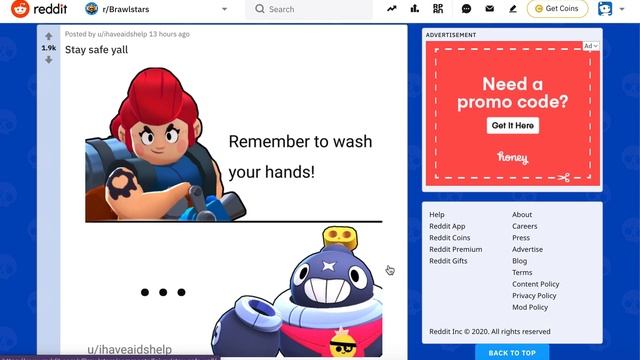Screen dimensions: 640x360
Task: Click the 'Need a promo code?' ad headline
Action: point(513,93)
